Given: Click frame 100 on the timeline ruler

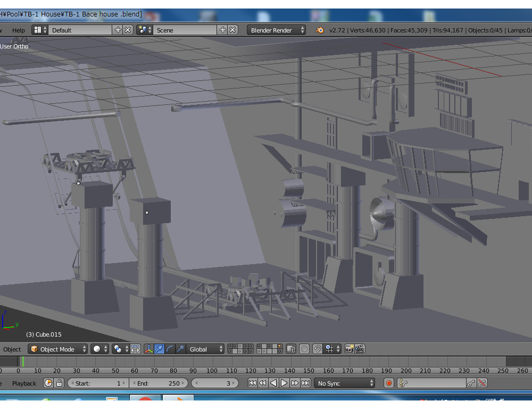Looking at the screenshot, I should (x=212, y=371).
